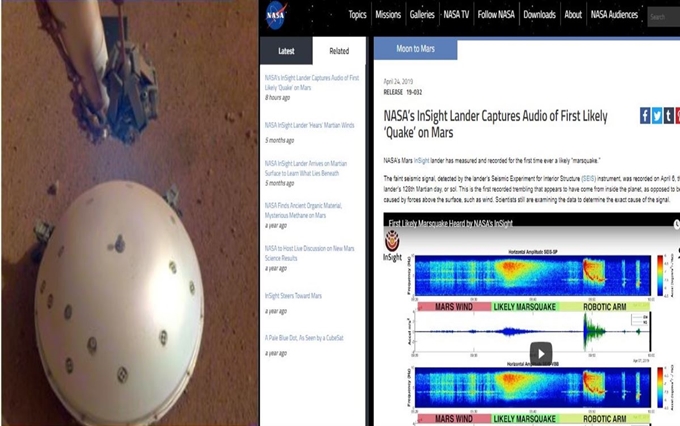680x426 pixels.
Task: Open 'A Pale Blue Dot' CubeSat link
Action: (304, 338)
